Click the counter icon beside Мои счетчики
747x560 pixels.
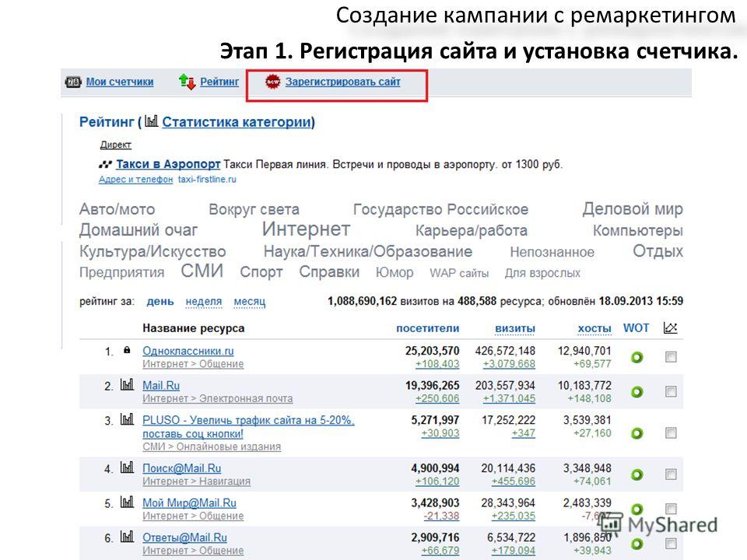pos(73,82)
